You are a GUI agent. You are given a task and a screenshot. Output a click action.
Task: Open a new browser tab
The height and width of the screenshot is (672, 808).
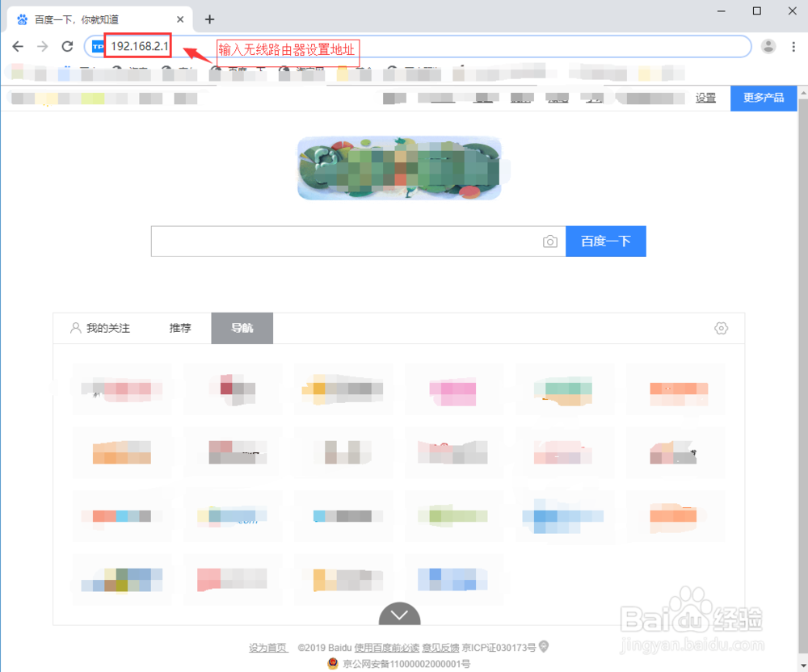click(x=209, y=19)
